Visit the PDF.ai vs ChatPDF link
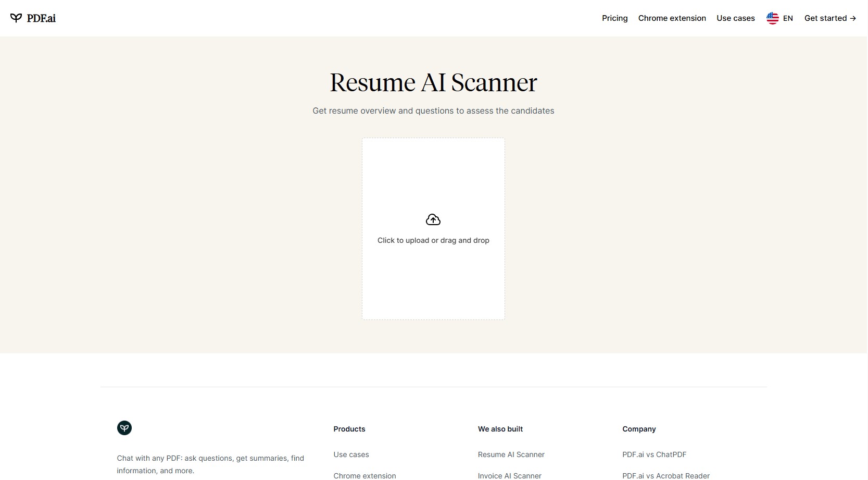This screenshot has width=868, height=480. tap(654, 454)
